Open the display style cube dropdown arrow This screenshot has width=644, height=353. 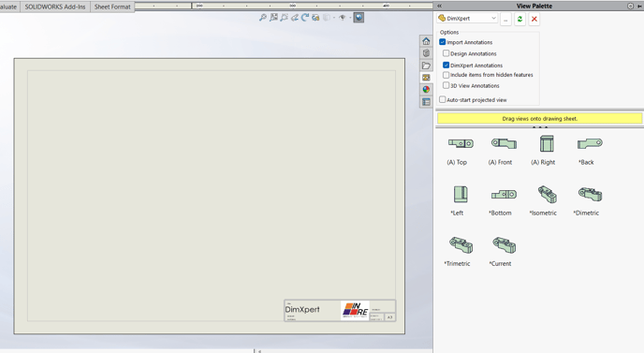334,18
